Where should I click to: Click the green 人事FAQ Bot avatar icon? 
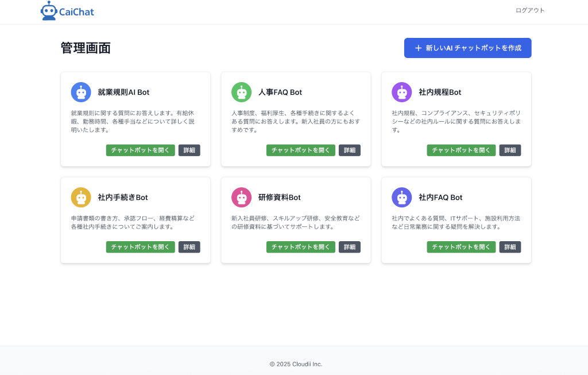241,92
